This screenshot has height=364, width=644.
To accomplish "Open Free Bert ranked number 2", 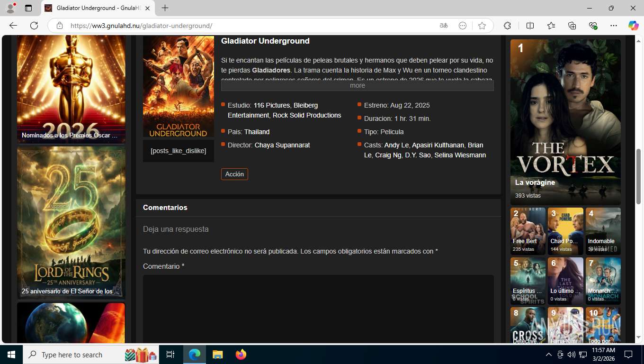I will point(528,231).
